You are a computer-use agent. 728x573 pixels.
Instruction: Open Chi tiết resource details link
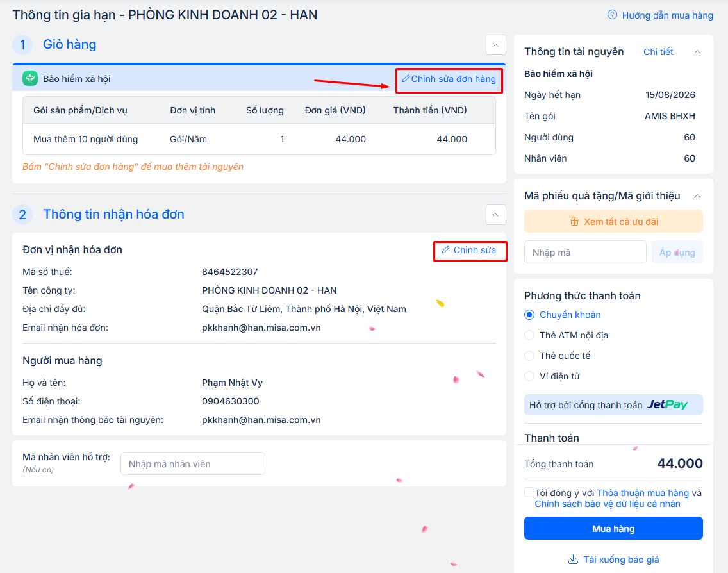(658, 52)
